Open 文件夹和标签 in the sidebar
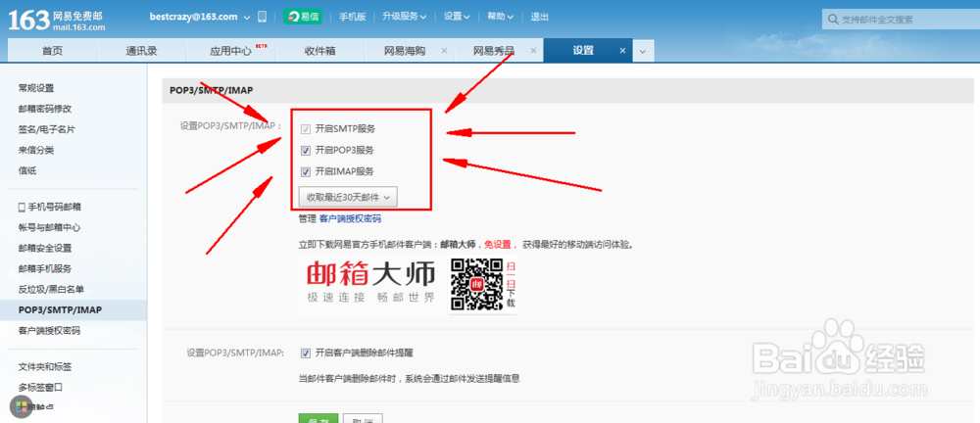The image size is (980, 423). point(45,367)
